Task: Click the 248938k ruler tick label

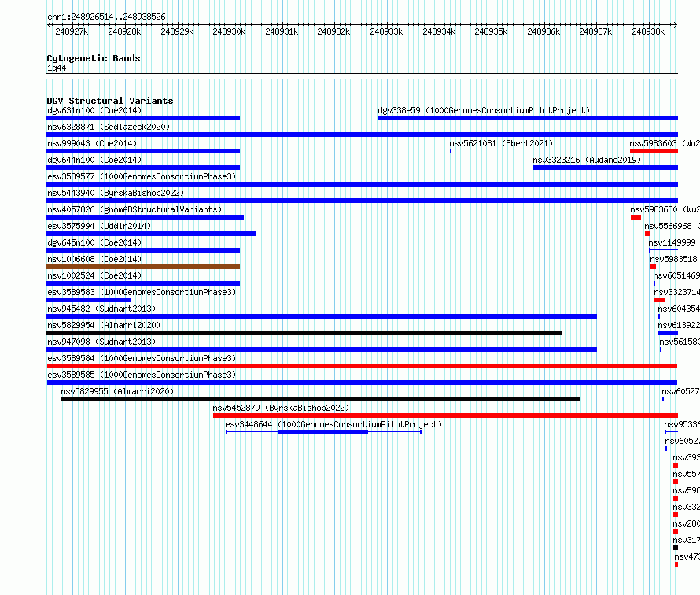Action: [x=648, y=31]
